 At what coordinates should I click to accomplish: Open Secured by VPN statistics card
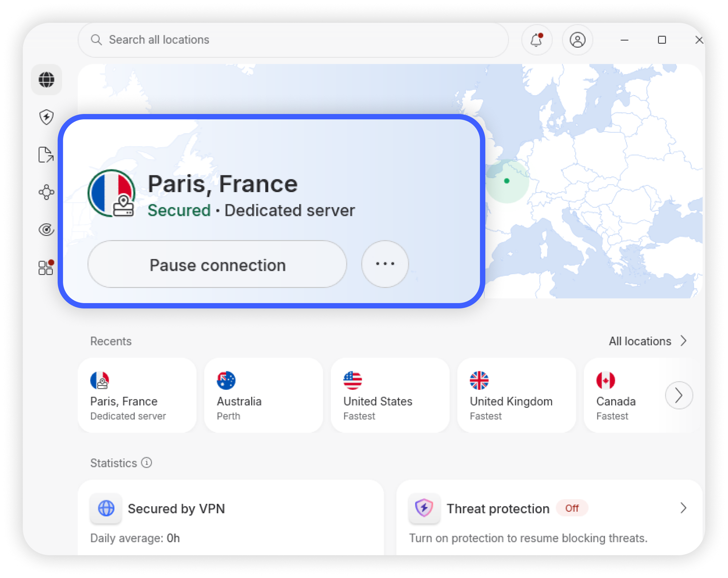point(231,518)
